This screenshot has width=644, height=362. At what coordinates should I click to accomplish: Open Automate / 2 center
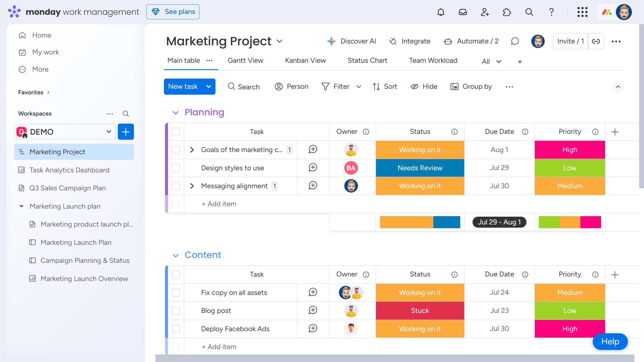tap(471, 41)
